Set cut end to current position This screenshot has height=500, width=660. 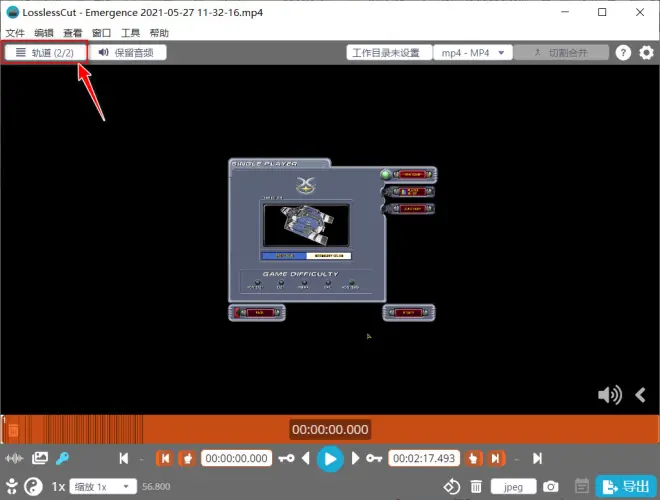474,458
